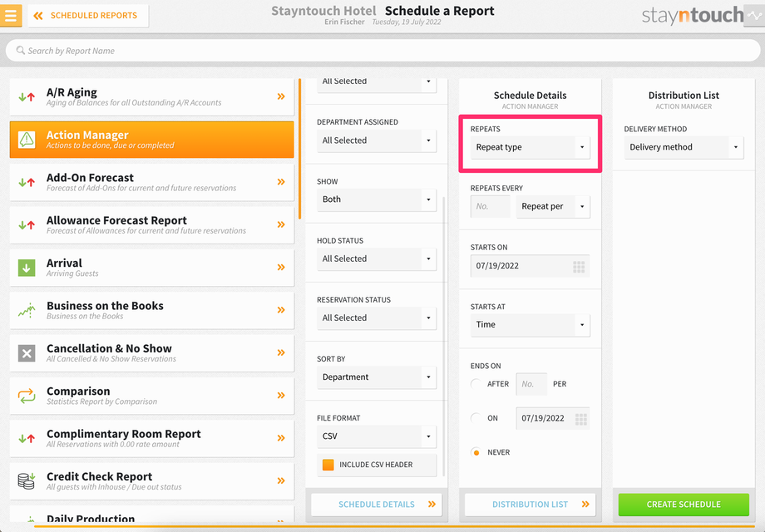The width and height of the screenshot is (765, 532).
Task: Click the chevron on Business on the Books row
Action: (281, 310)
